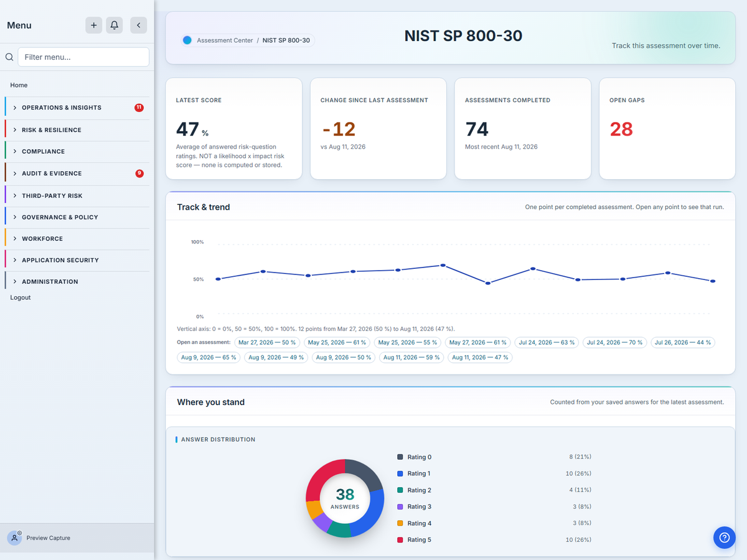
Task: Click the last trend chart point
Action: point(713,281)
